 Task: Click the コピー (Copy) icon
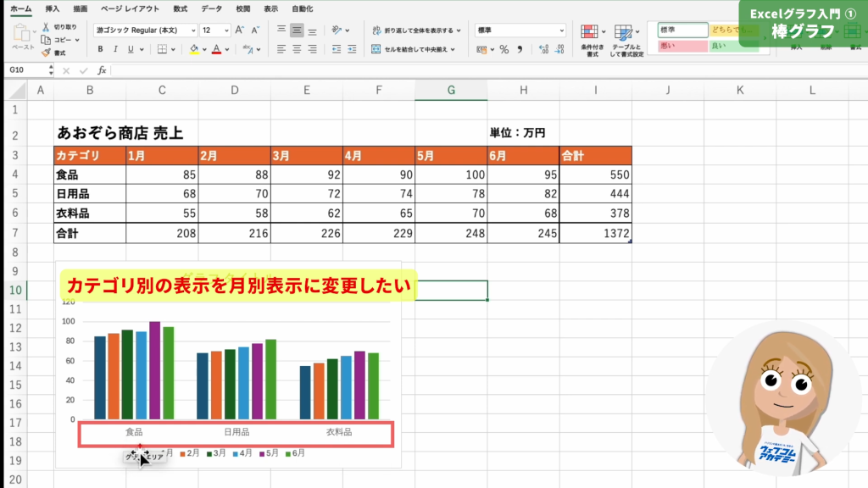point(45,39)
